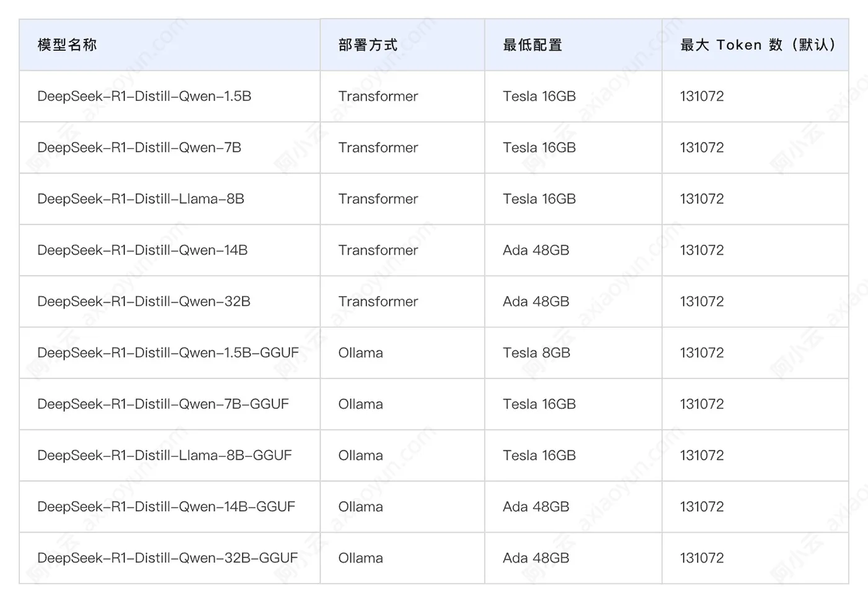Click 131072 in the Transformer Qwen-32B row

click(702, 301)
